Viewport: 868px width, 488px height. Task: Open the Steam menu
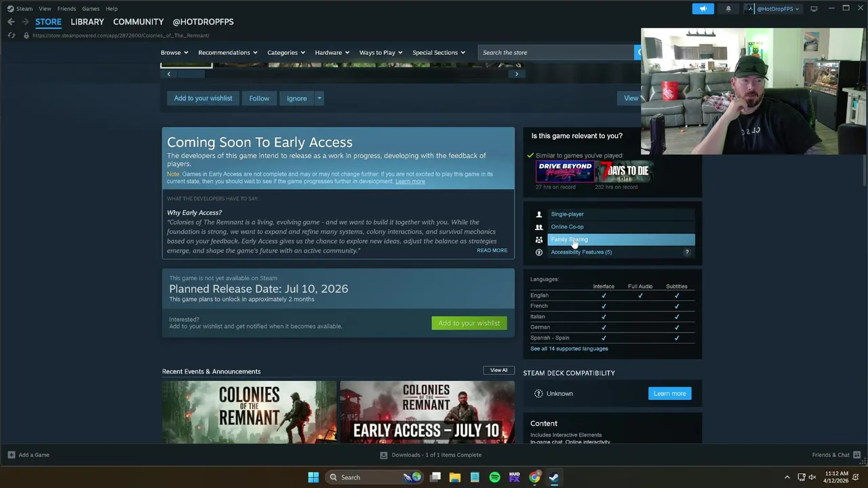[24, 9]
